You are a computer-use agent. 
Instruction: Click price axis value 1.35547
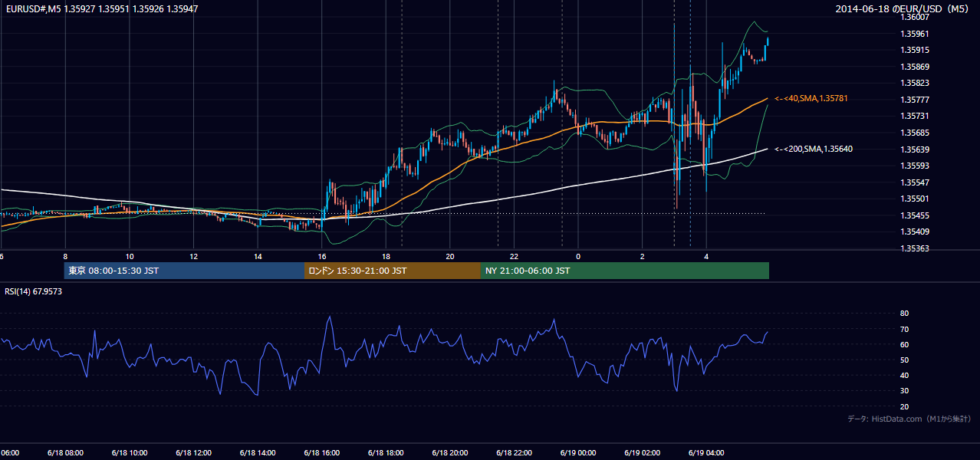pyautogui.click(x=914, y=182)
